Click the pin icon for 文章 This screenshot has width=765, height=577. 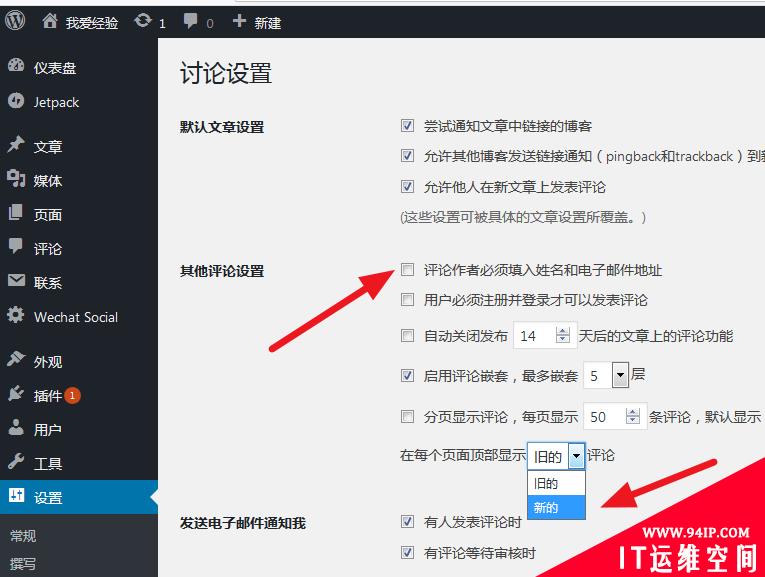pyautogui.click(x=16, y=144)
